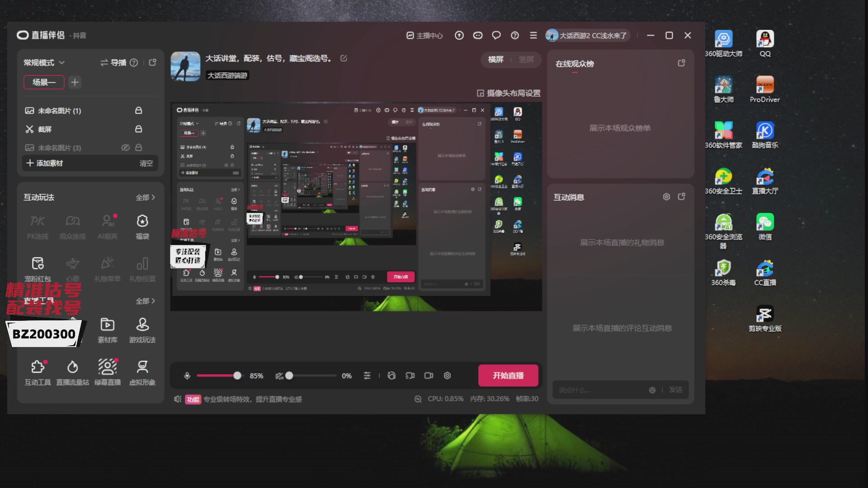Screen dimensions: 868x488
Task: Click 添加素材 to add a source
Action: point(45,163)
